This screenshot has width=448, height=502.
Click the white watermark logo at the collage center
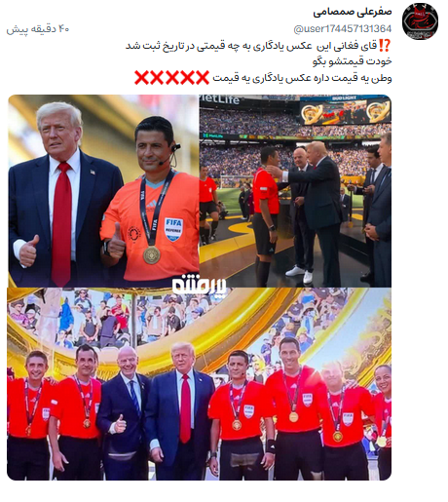199,284
